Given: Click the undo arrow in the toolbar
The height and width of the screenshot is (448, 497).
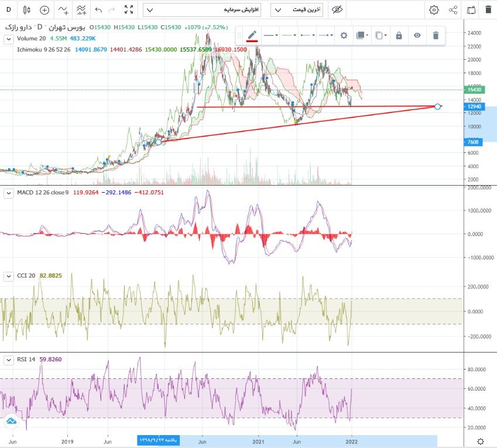Looking at the screenshot, I should (x=98, y=10).
